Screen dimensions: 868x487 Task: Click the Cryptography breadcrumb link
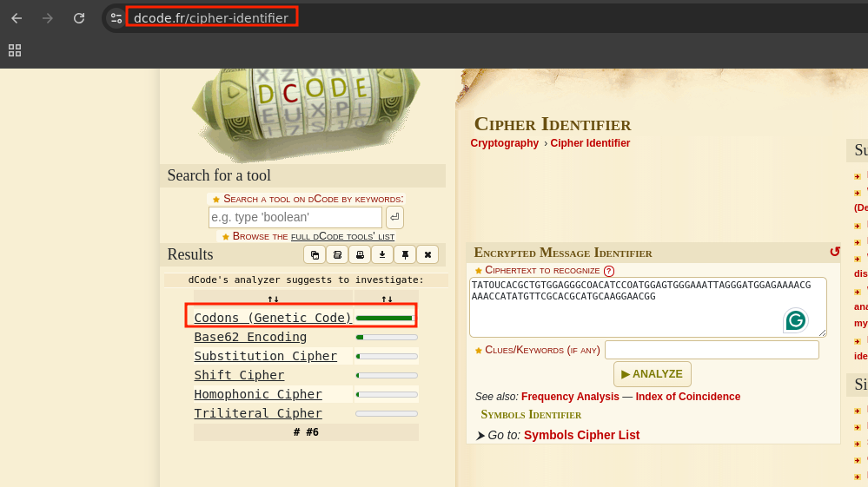pyautogui.click(x=504, y=143)
